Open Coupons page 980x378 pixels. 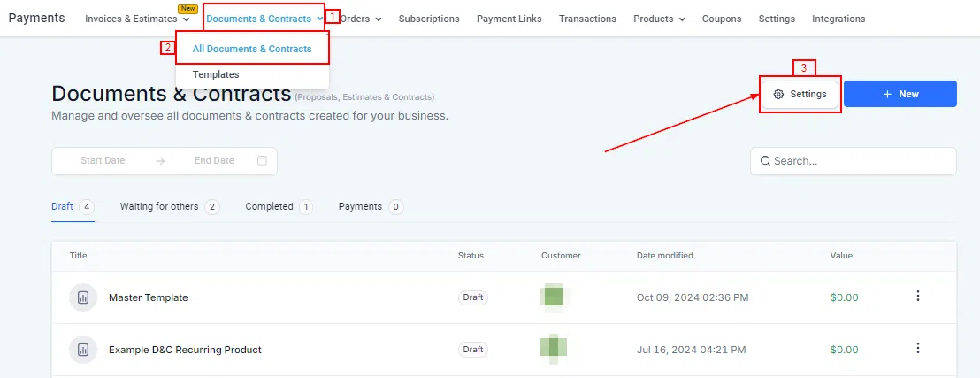point(721,19)
